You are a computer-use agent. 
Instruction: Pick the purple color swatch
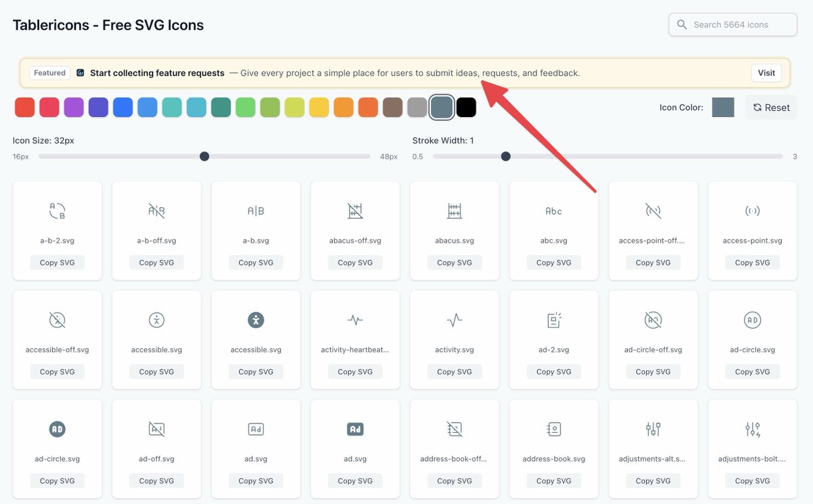point(74,107)
